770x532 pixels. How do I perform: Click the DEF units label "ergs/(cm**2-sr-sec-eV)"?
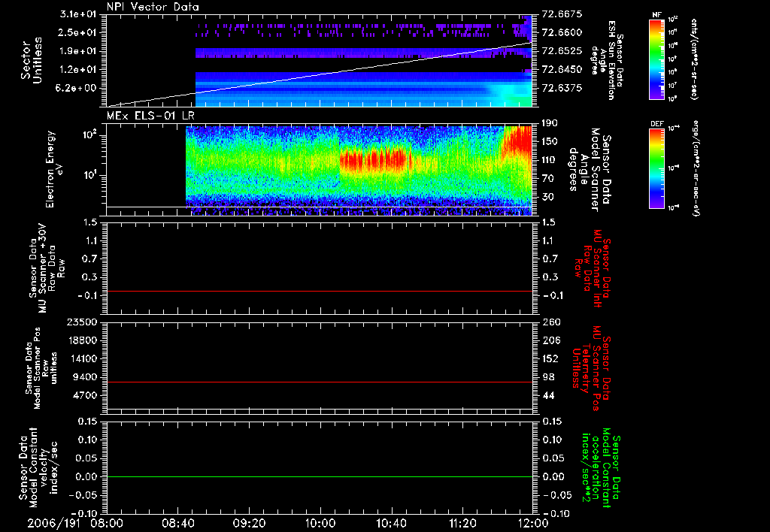click(696, 168)
